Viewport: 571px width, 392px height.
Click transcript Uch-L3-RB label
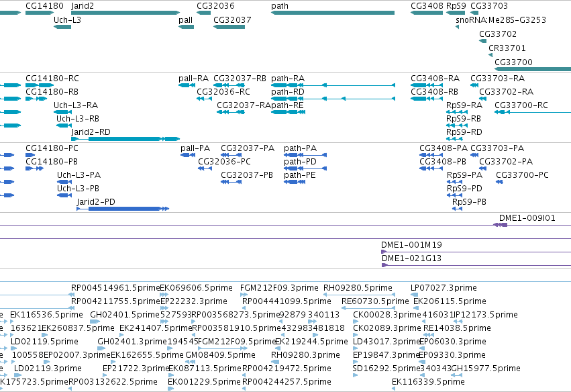78,119
